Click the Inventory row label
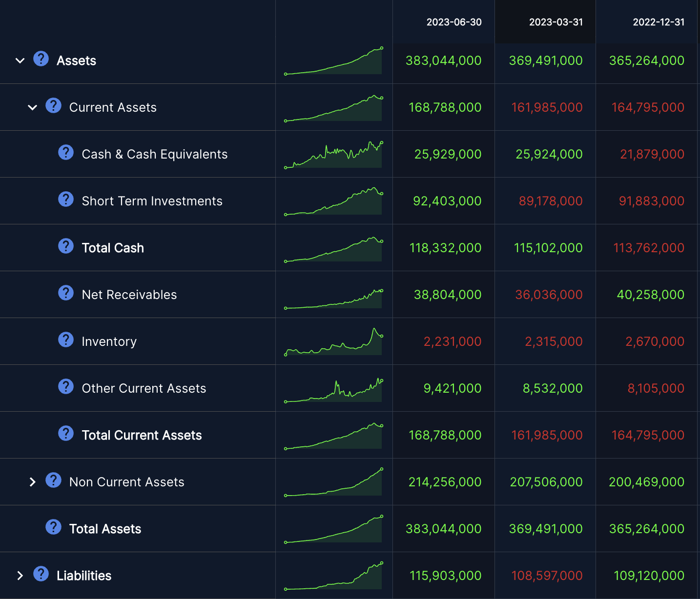This screenshot has width=700, height=599. pos(109,341)
